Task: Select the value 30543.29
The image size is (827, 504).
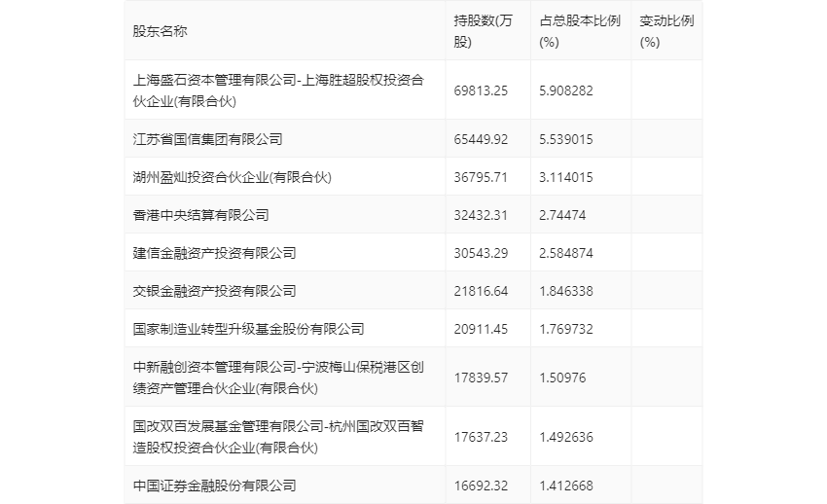Action: (481, 253)
